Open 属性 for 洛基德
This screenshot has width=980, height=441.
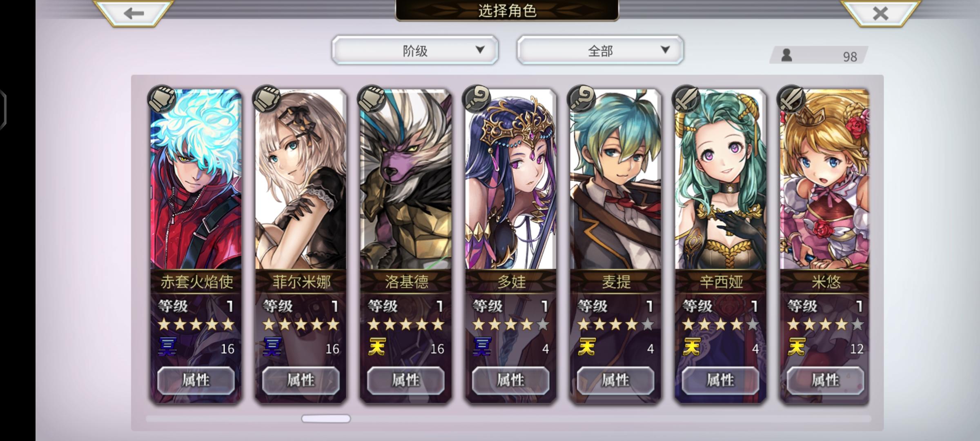pos(405,380)
